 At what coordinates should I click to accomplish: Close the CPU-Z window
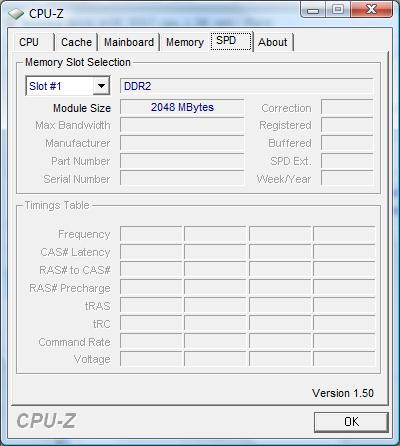tap(371, 9)
